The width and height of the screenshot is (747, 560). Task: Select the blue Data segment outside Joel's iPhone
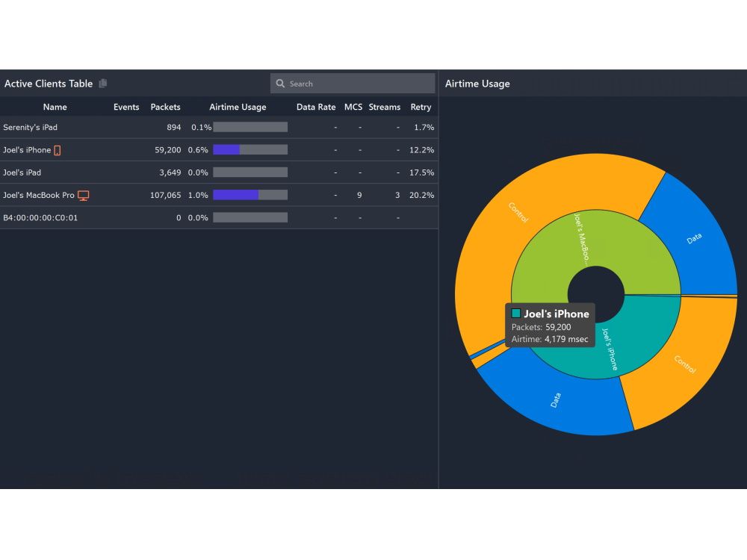tap(557, 400)
